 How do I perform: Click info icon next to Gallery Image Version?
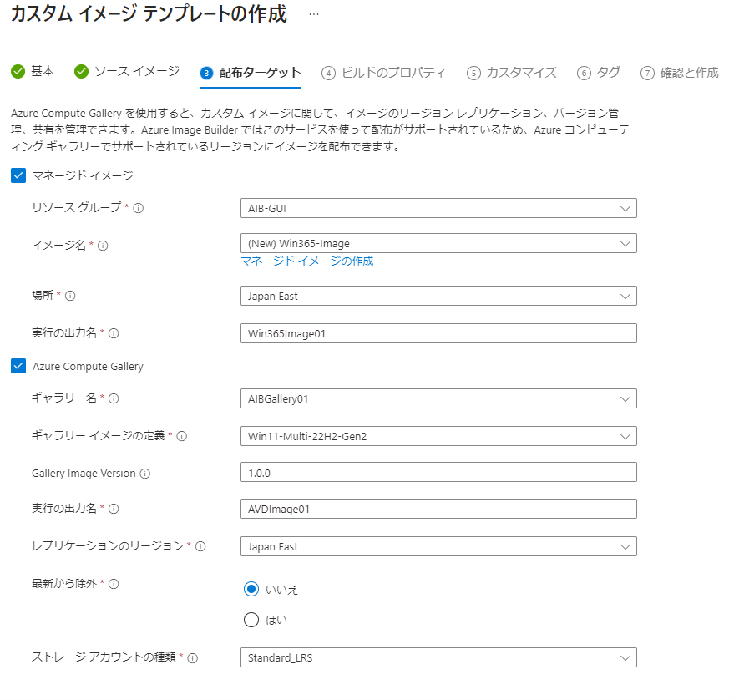click(145, 474)
